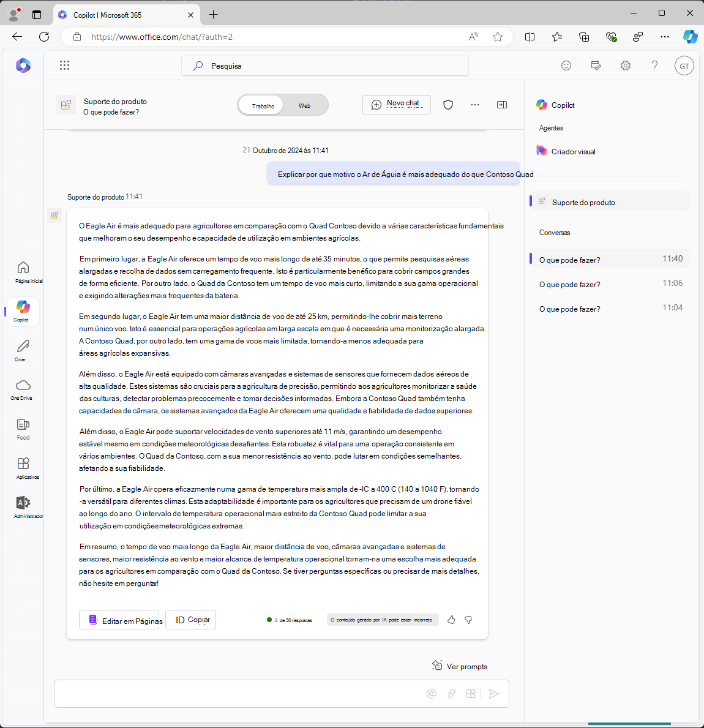The width and height of the screenshot is (704, 728).
Task: Click the feedback smiley icon
Action: point(566,66)
